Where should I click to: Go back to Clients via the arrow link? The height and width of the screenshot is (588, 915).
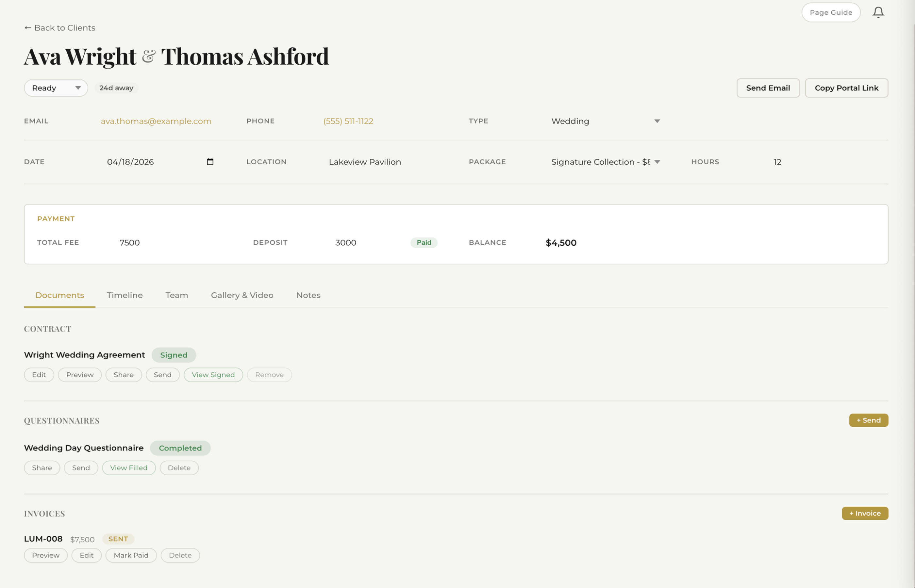click(x=59, y=28)
